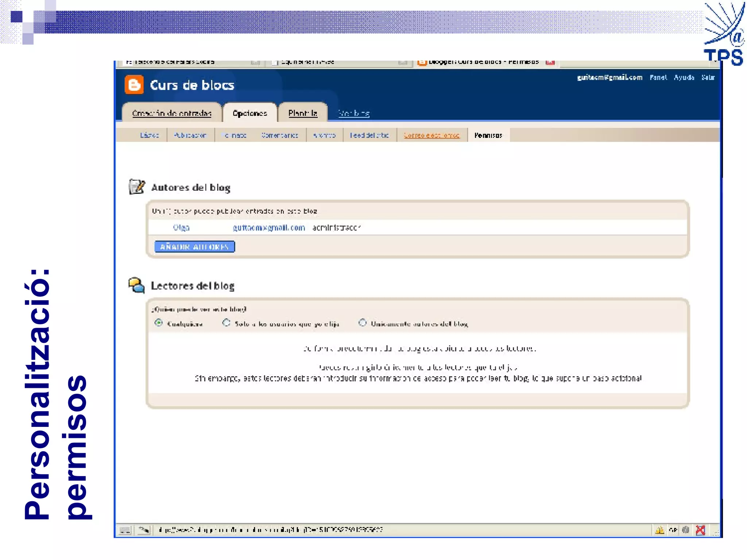The height and width of the screenshot is (560, 747).
Task: Select 'Únicamente autores del blog' option
Action: (x=362, y=323)
